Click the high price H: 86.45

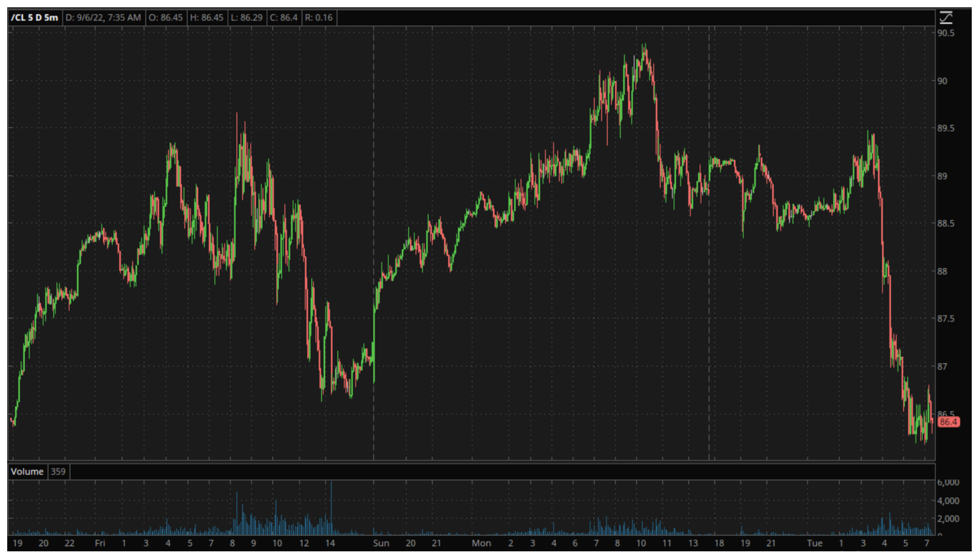(x=207, y=18)
